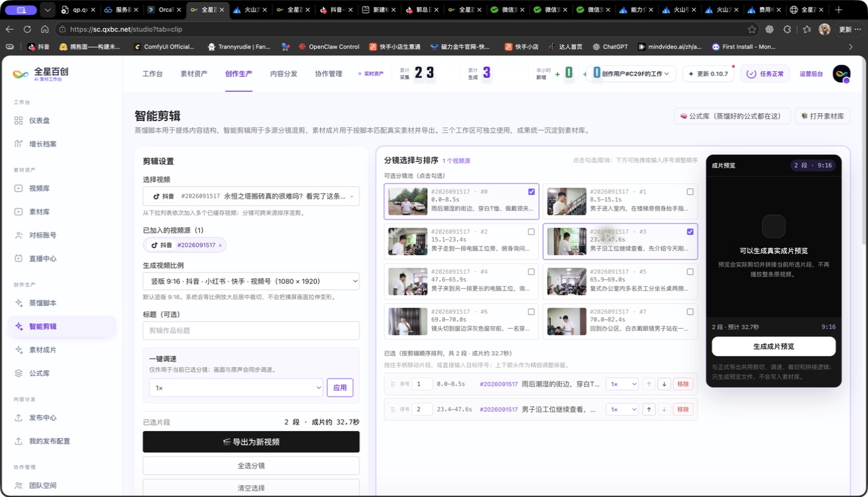Switch to 素材资产 top tab

point(194,74)
